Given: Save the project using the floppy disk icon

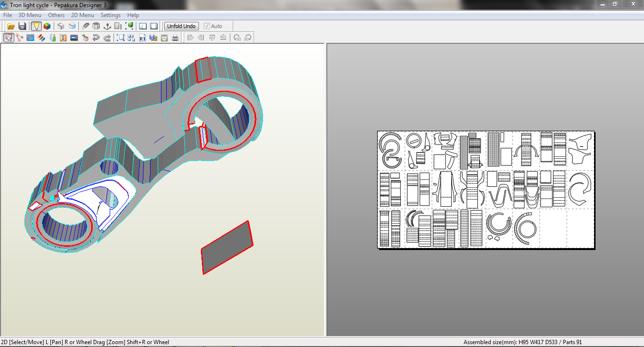Looking at the screenshot, I should pyautogui.click(x=22, y=26).
